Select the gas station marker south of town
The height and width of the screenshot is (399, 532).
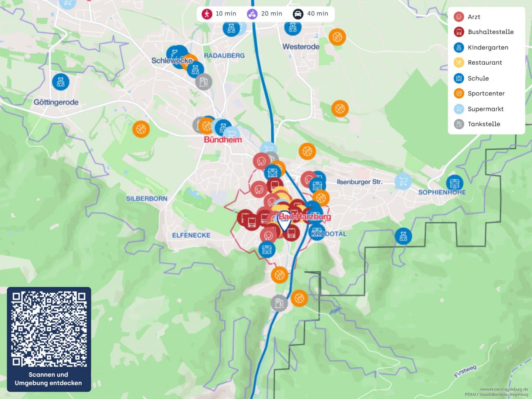coord(279,303)
